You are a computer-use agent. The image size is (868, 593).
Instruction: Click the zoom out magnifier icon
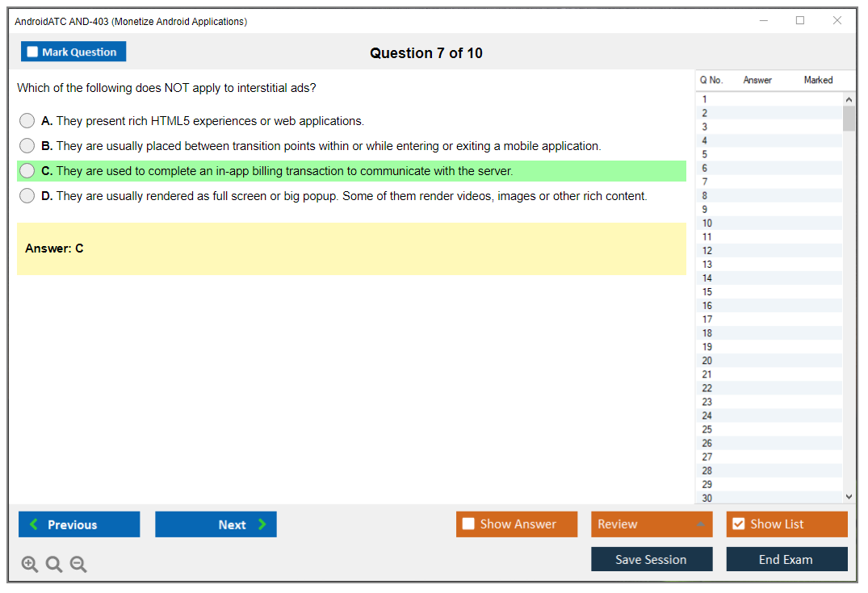point(78,565)
